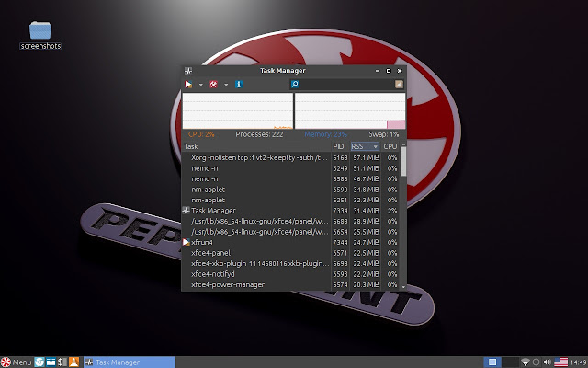The height and width of the screenshot is (368, 588).
Task: Click the Settings tools icon in toolbar
Action: (213, 85)
